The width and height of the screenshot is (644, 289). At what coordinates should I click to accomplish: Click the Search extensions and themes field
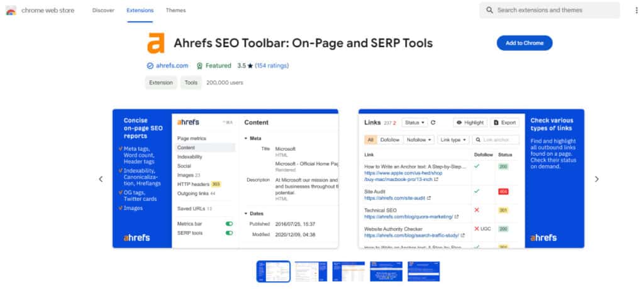(x=550, y=10)
